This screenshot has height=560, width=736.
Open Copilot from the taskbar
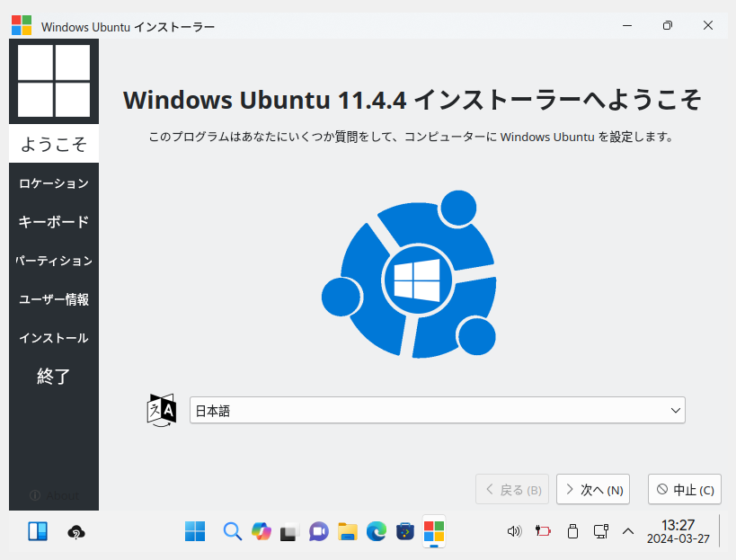coord(261,531)
